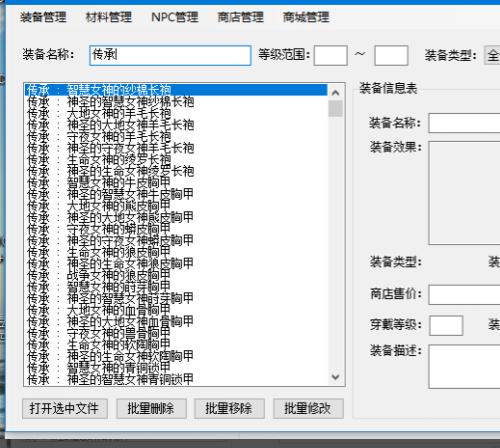Switch to NPC管理 menu
500x448 pixels.
175,17
